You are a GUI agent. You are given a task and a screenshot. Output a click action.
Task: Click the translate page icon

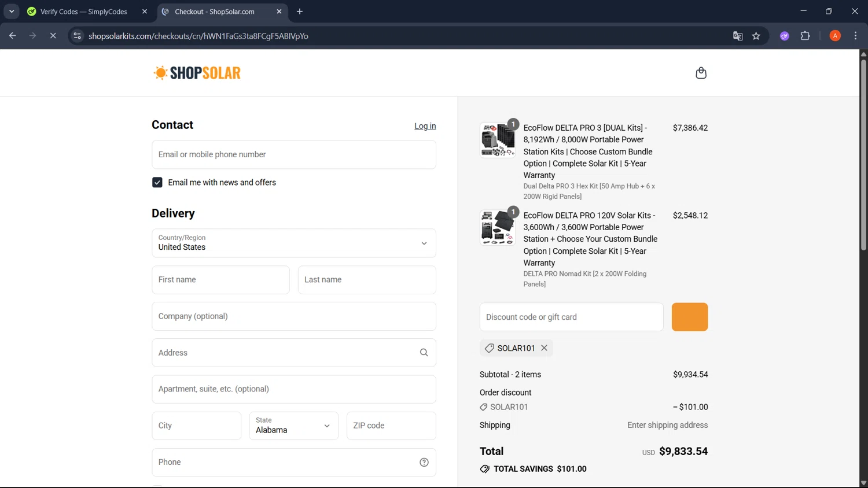pyautogui.click(x=737, y=36)
